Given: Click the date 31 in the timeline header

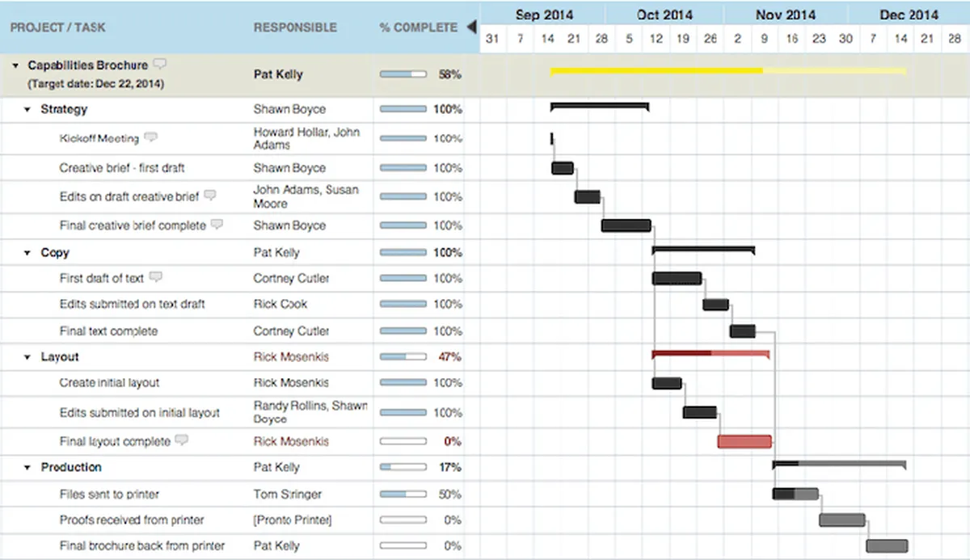Looking at the screenshot, I should click(x=493, y=39).
